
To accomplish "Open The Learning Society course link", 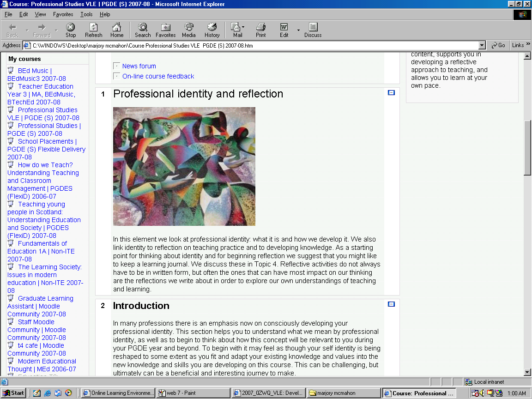I will [x=45, y=278].
